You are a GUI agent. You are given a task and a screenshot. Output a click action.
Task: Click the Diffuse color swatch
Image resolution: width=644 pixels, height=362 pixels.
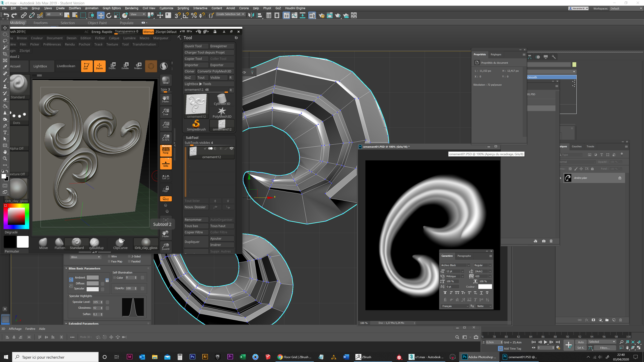coord(93,283)
